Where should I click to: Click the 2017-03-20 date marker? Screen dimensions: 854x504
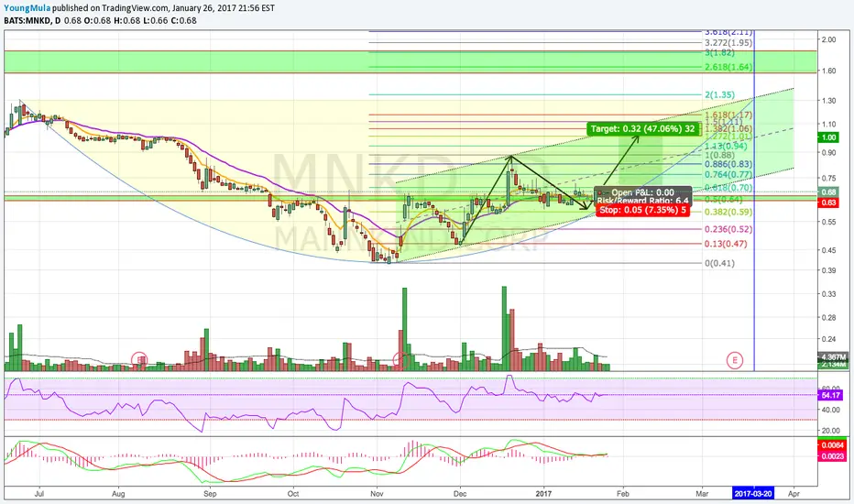752,494
